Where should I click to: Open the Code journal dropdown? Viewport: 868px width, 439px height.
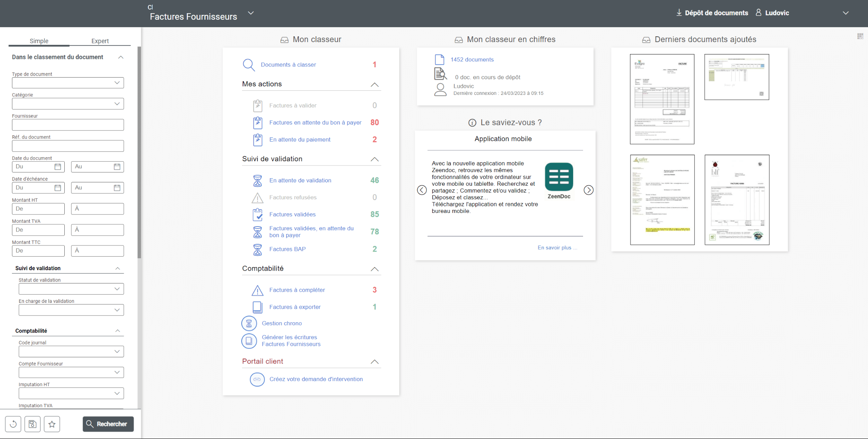point(71,352)
